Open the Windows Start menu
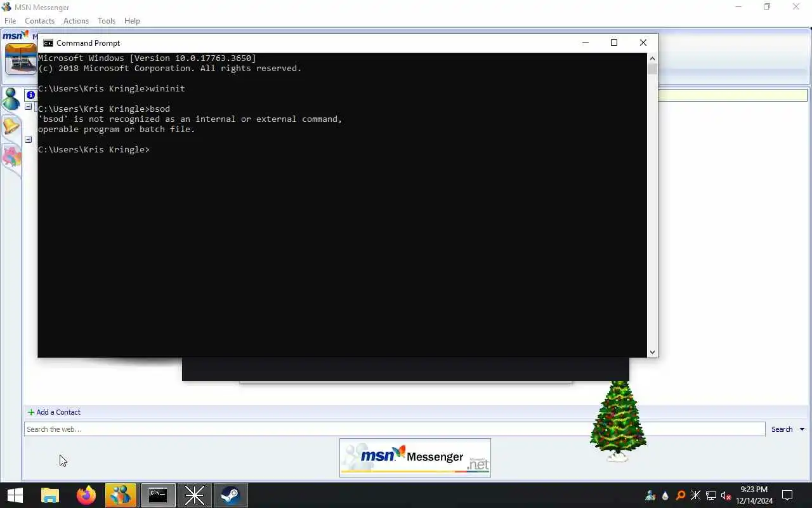 click(15, 495)
